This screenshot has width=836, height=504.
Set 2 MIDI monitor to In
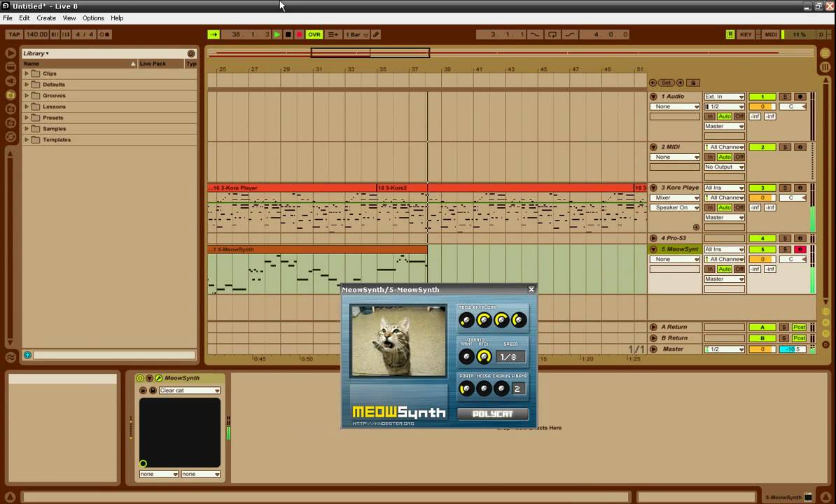click(710, 157)
